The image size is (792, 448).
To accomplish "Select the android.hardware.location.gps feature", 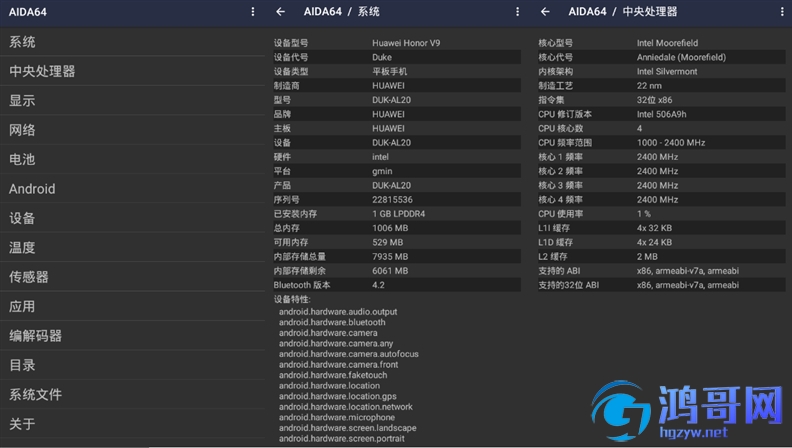I will point(337,396).
